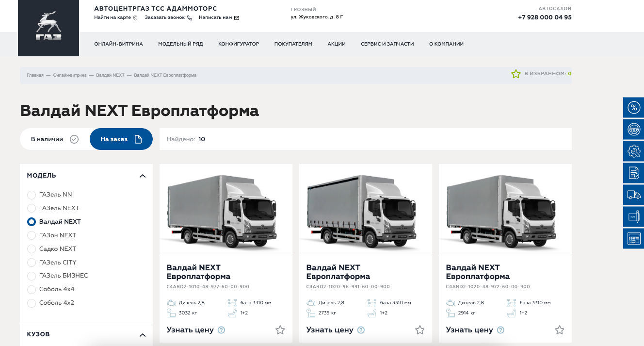Select ГАЗель БИЗНЕС model radio

coord(32,276)
